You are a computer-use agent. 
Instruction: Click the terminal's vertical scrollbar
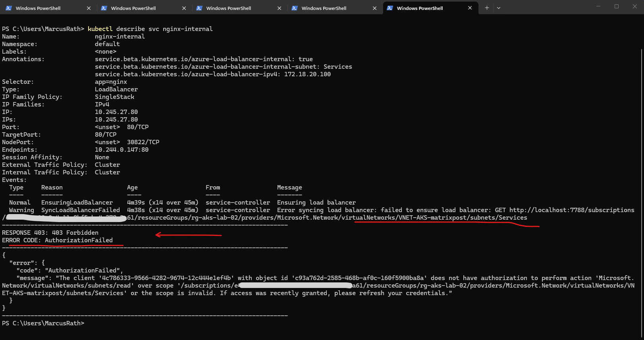pyautogui.click(x=642, y=159)
